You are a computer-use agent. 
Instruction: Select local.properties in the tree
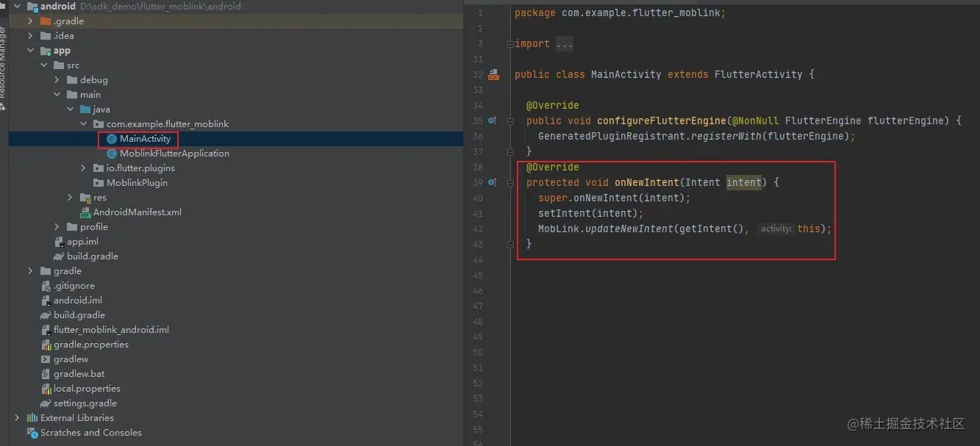[87, 389]
